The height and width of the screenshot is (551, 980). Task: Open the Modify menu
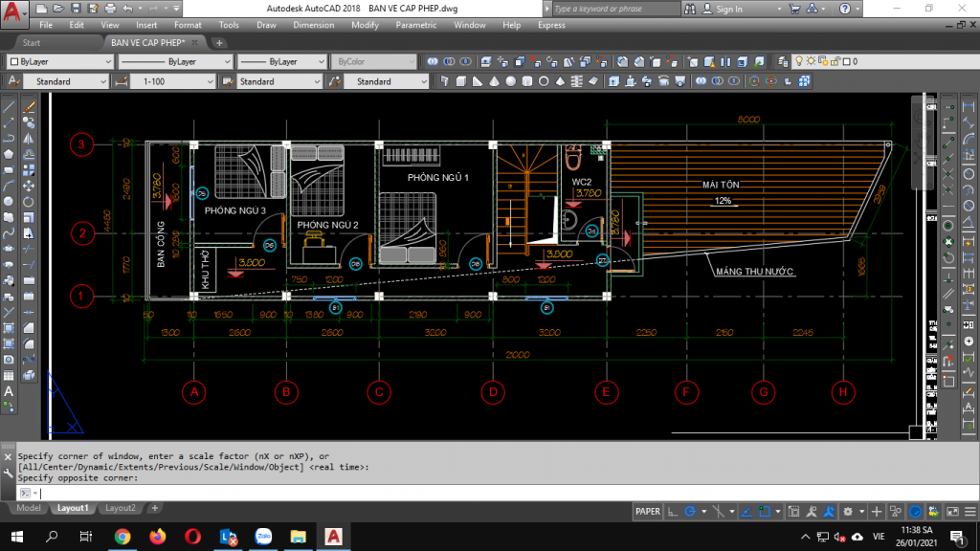[365, 25]
